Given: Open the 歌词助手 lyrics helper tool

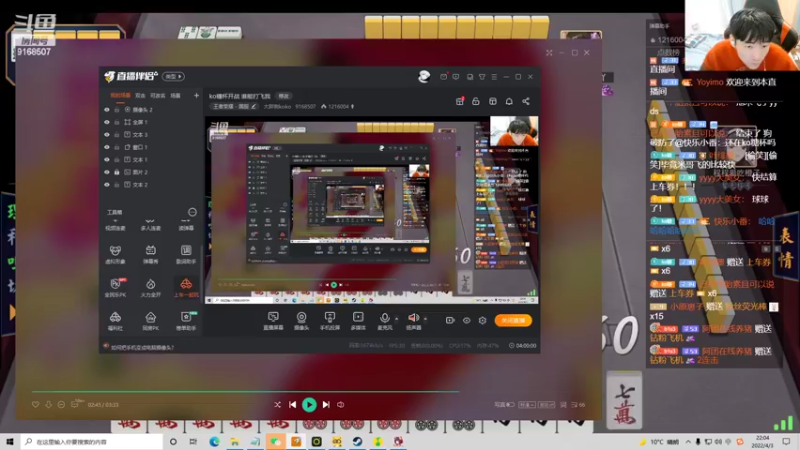Looking at the screenshot, I should coord(186,255).
